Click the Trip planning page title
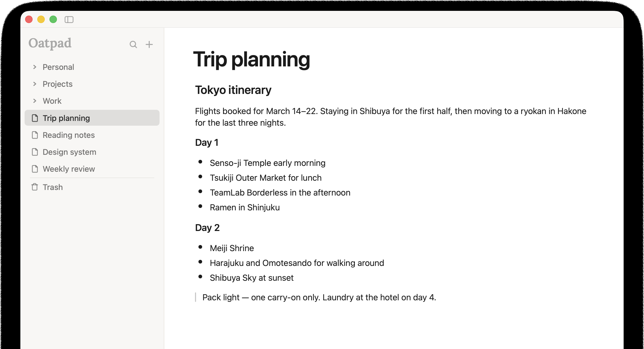Viewport: 644px width, 349px height. 252,60
